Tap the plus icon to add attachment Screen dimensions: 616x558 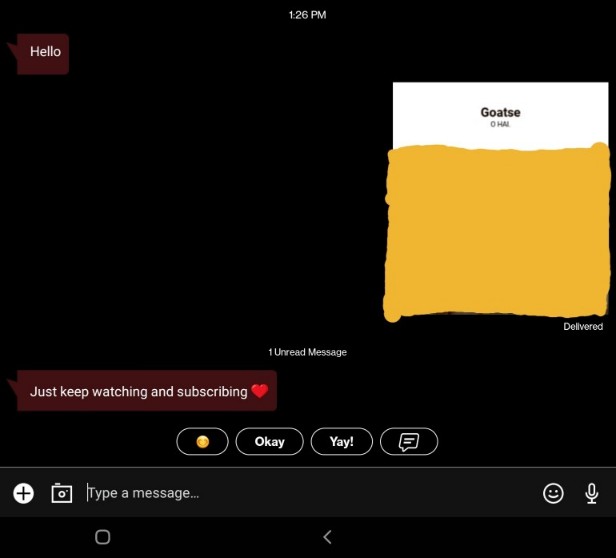pos(23,493)
